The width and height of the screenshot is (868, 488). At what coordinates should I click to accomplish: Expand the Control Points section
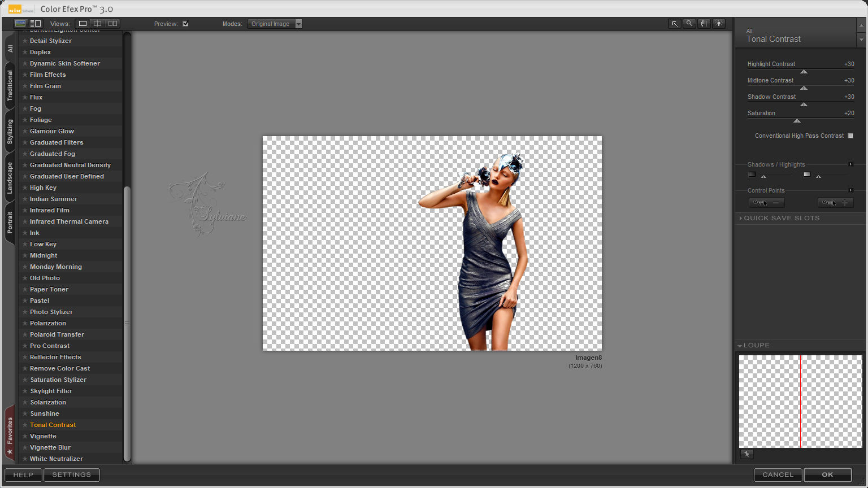(850, 190)
